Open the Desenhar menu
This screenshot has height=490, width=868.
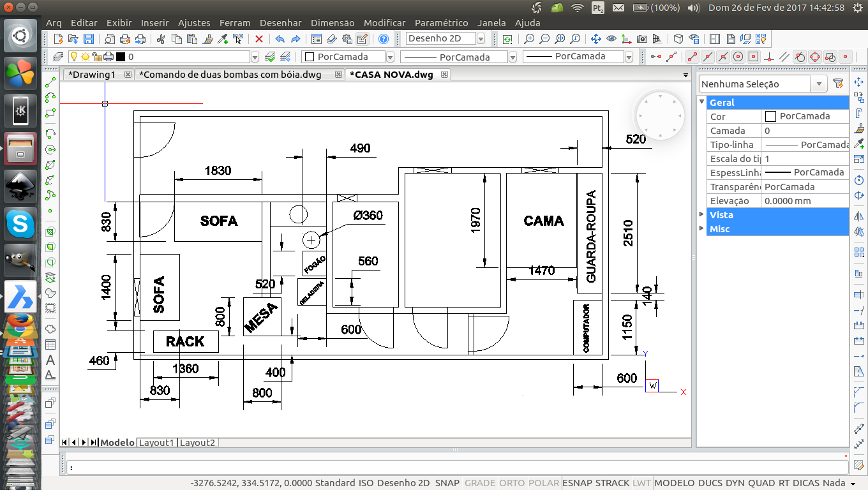tap(281, 22)
